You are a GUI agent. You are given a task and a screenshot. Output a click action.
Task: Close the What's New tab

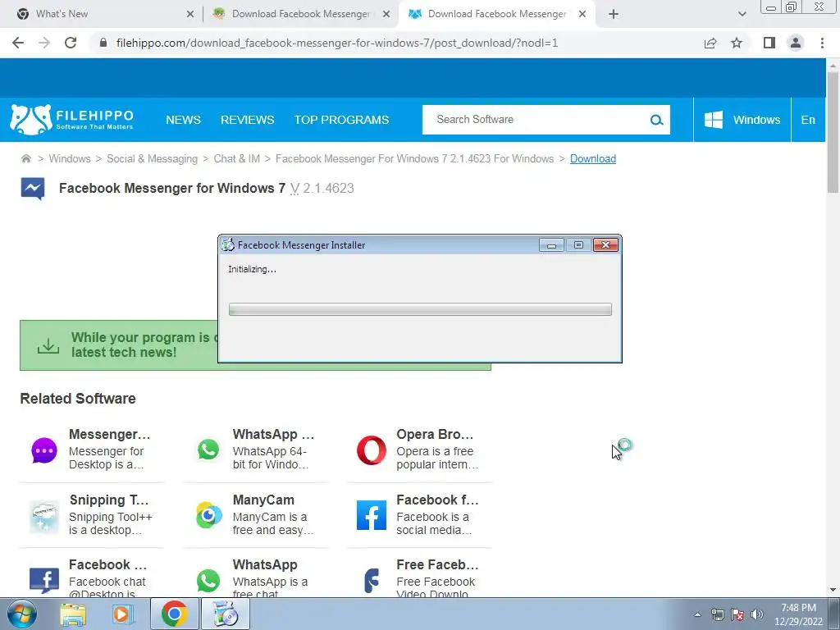[x=190, y=14]
